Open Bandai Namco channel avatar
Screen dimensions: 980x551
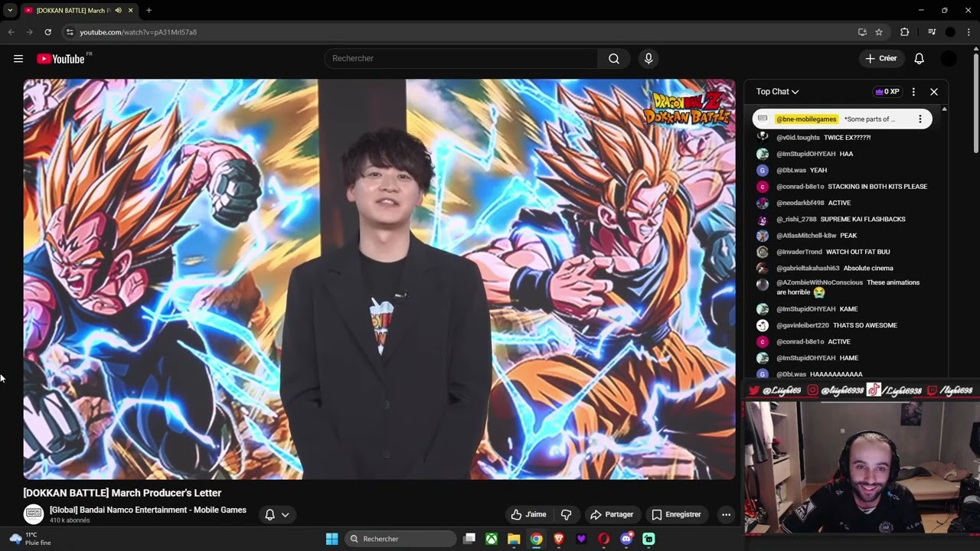click(34, 514)
